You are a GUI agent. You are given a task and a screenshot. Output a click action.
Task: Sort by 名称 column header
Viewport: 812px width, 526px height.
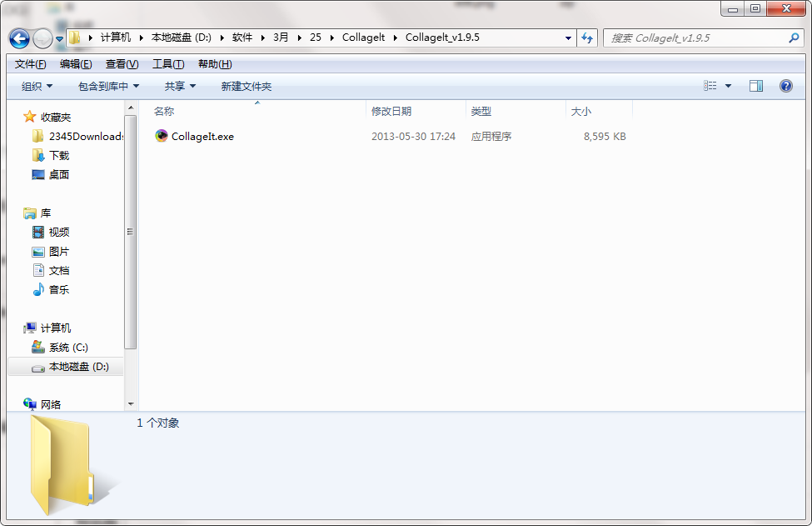point(164,112)
